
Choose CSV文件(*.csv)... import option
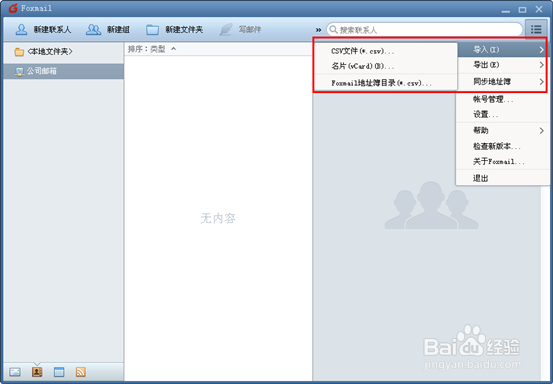[x=386, y=51]
